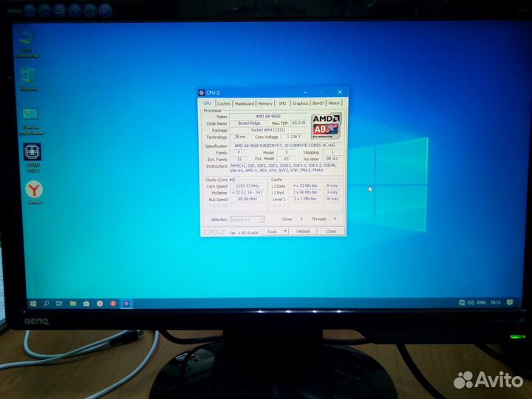Select the This PC desktop icon
Image resolution: width=532 pixels, height=399 pixels.
click(x=27, y=44)
